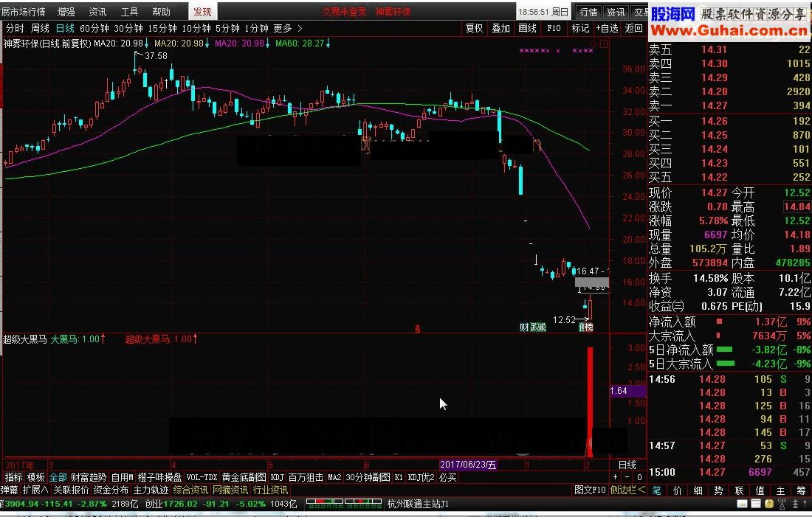Click the double up-arrow status bar icon
The image size is (812, 517).
[x=796, y=504]
